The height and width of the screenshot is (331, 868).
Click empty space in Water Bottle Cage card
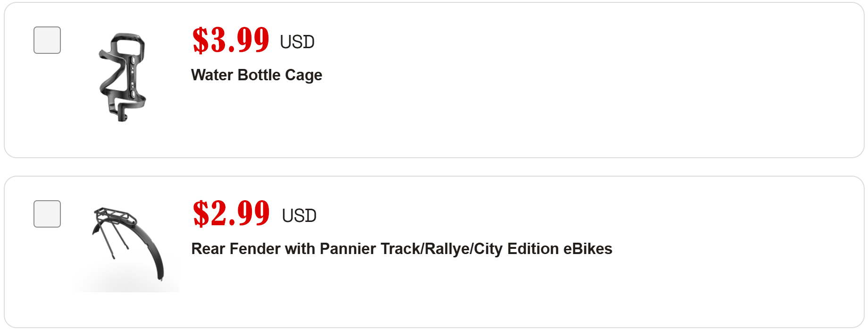(x=566, y=94)
